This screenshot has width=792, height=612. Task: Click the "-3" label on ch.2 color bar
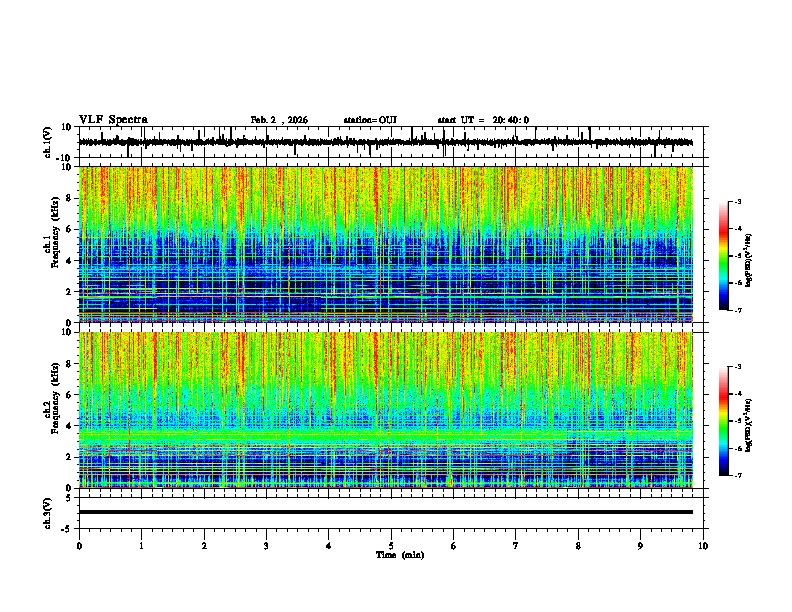(x=738, y=367)
